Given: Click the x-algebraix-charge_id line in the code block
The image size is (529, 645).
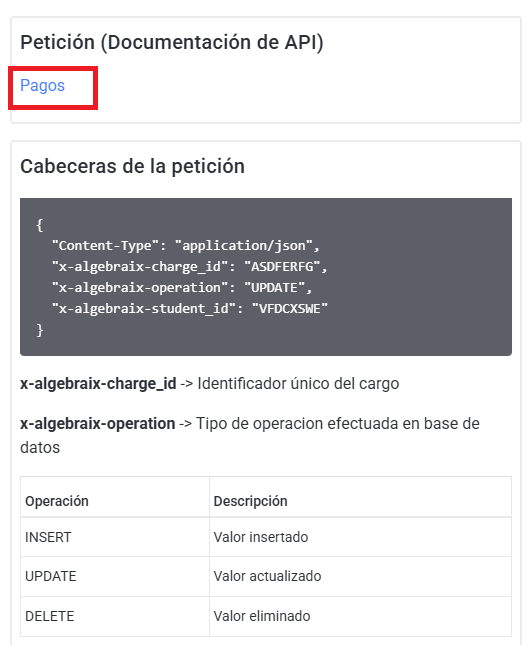Looking at the screenshot, I should point(189,267).
